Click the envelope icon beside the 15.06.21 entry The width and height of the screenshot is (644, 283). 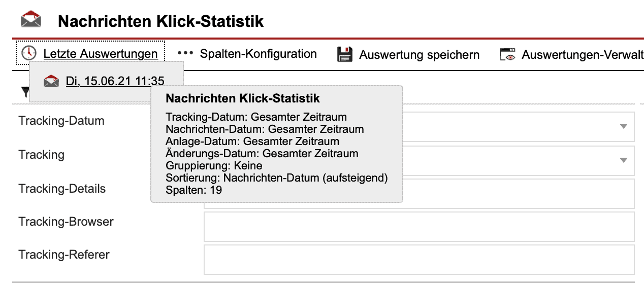(51, 81)
